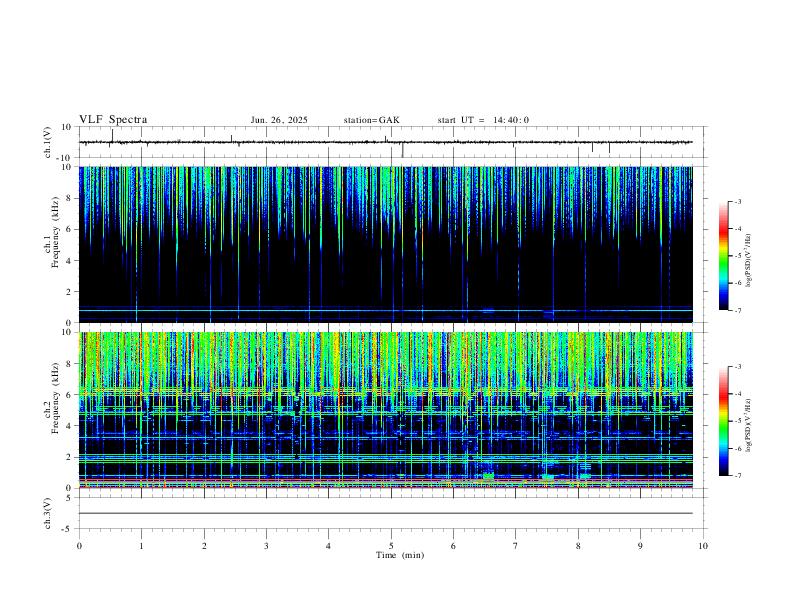
Task: Click the upper PSD color scale bar
Action: coord(723,256)
